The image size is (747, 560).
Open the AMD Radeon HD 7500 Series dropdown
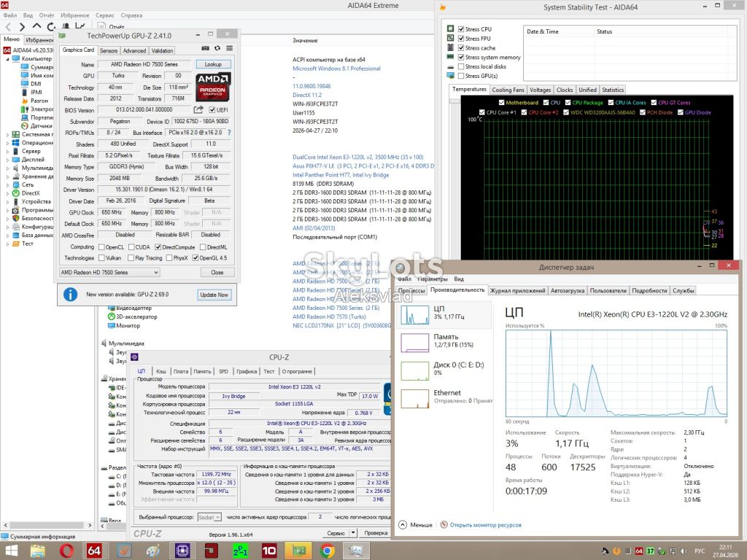tap(109, 273)
